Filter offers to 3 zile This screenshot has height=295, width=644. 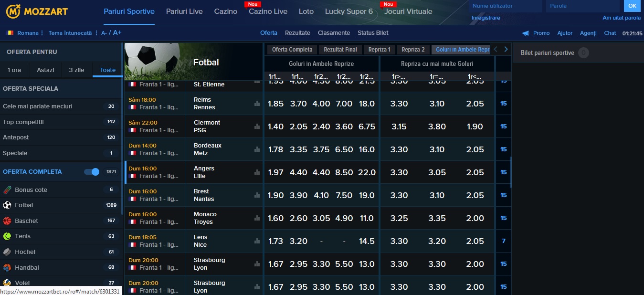click(x=76, y=70)
